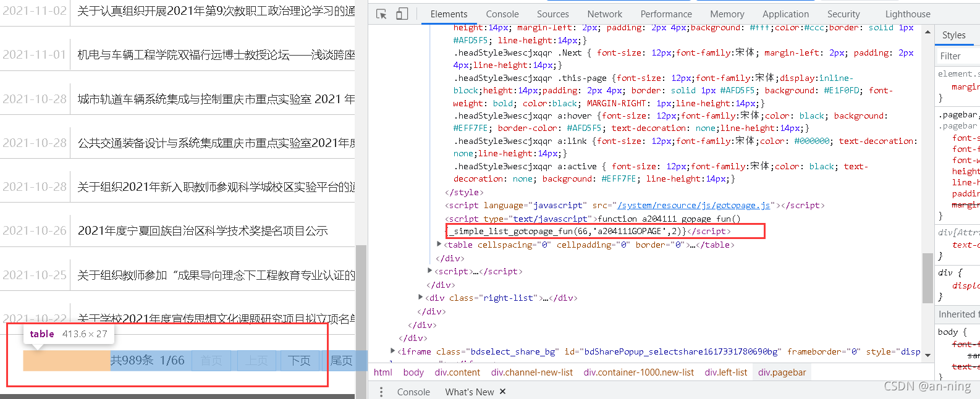Select div.channel-new-list breadcrumb
980x399 pixels.
[x=532, y=372]
